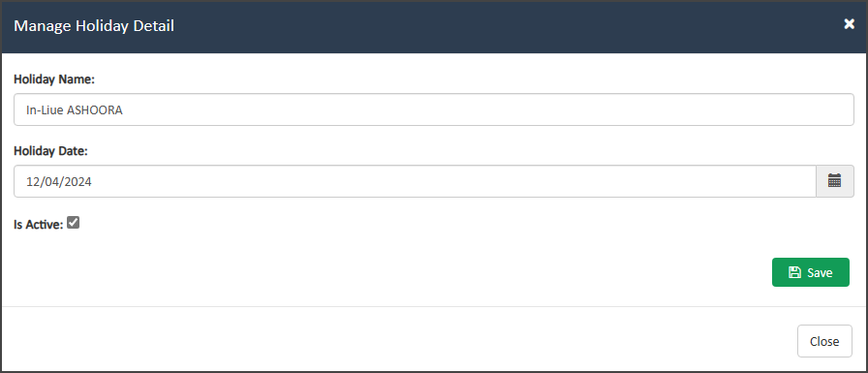
Task: Open the calendar date picker icon
Action: [834, 180]
